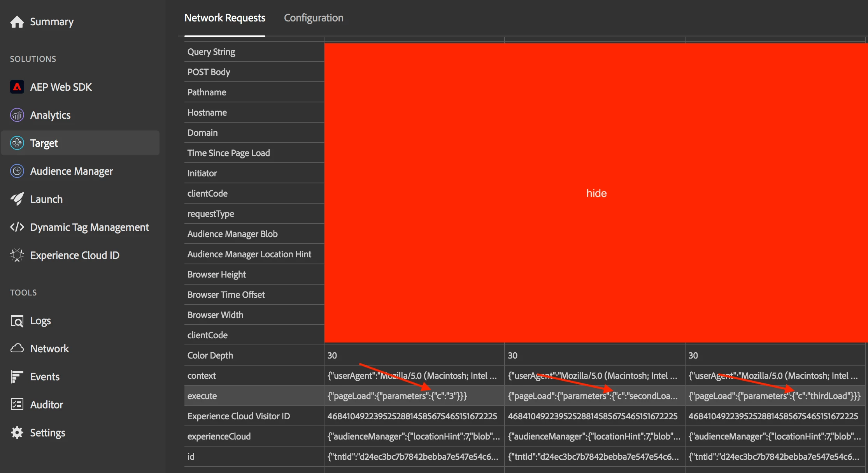Open the Events tool icon
This screenshot has width=868, height=473.
click(x=17, y=376)
